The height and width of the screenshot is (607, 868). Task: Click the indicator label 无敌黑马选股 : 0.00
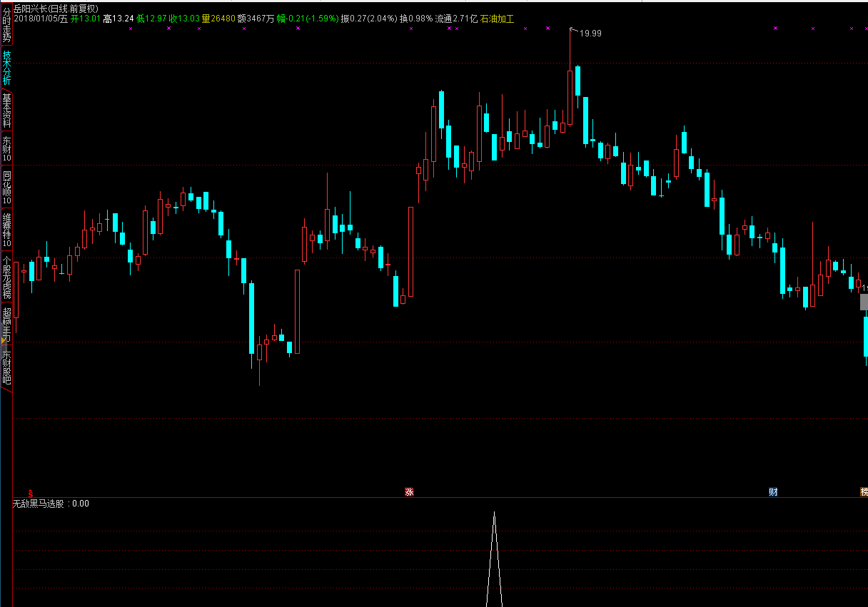pyautogui.click(x=51, y=504)
